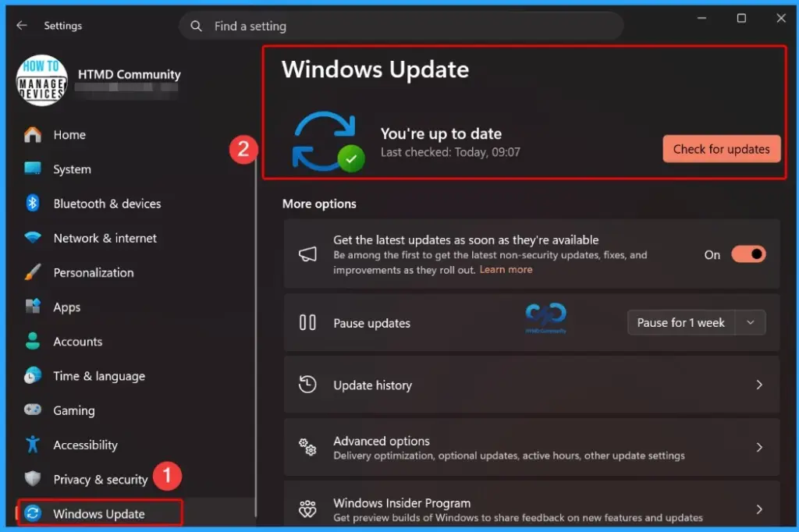Open Windows Insider Program row

pos(532,504)
